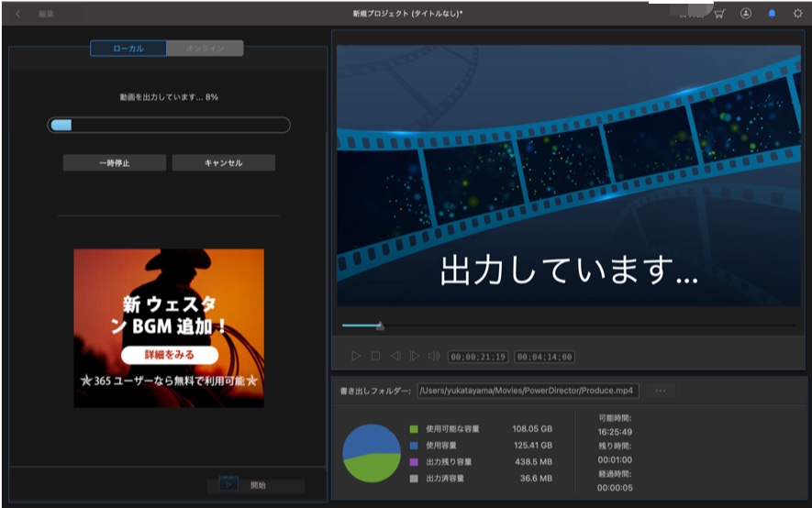Click the elapsed time 00:00:05
812x508 pixels.
pyautogui.click(x=615, y=488)
